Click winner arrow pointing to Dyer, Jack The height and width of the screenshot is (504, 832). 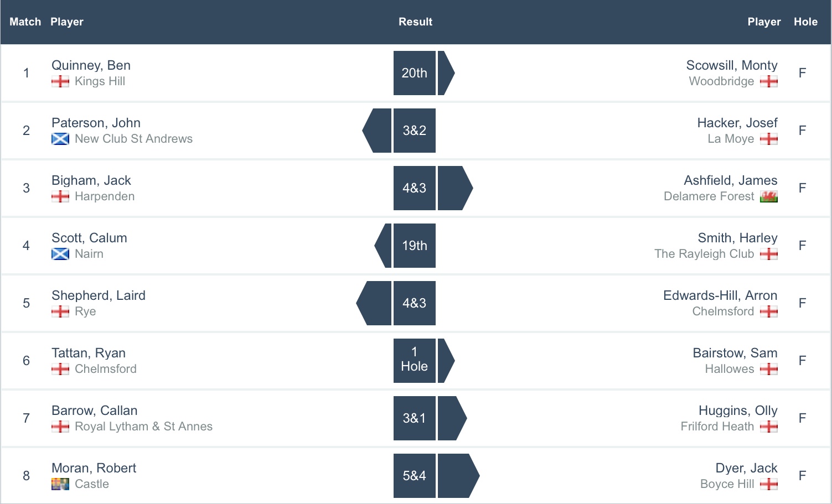(457, 476)
